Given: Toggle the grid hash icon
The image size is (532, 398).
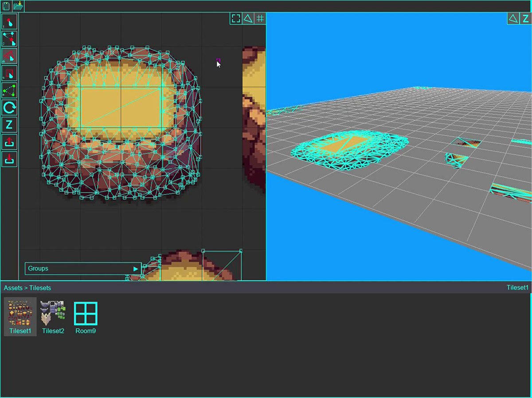Looking at the screenshot, I should pos(260,18).
